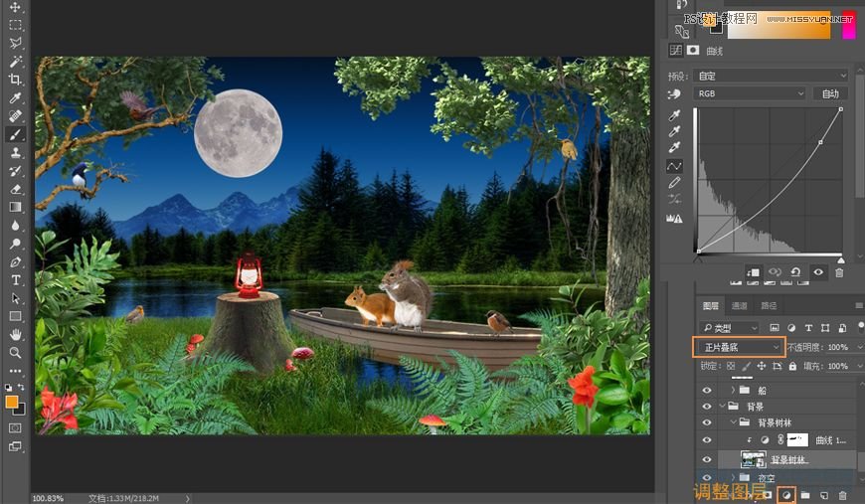Toggle visibility of 背景树林 group
The height and width of the screenshot is (504, 865).
(x=707, y=422)
